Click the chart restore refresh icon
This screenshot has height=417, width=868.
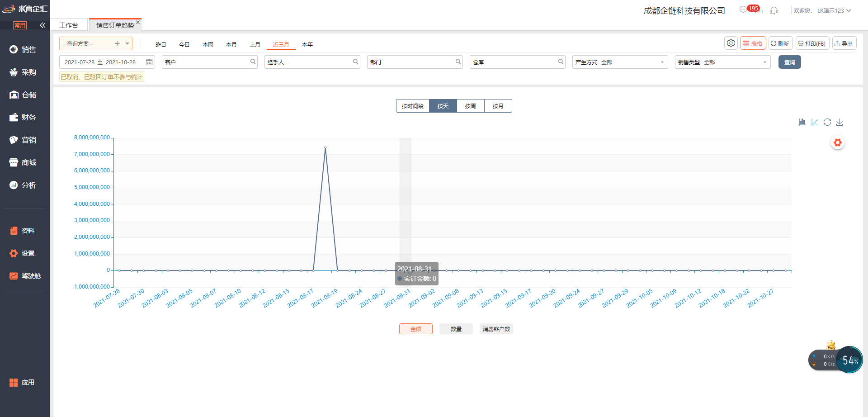(827, 122)
